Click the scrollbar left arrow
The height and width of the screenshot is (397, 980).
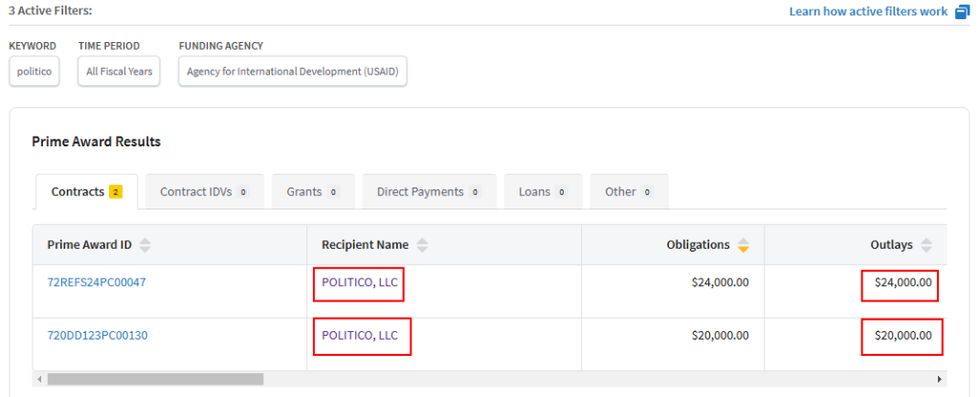point(39,379)
